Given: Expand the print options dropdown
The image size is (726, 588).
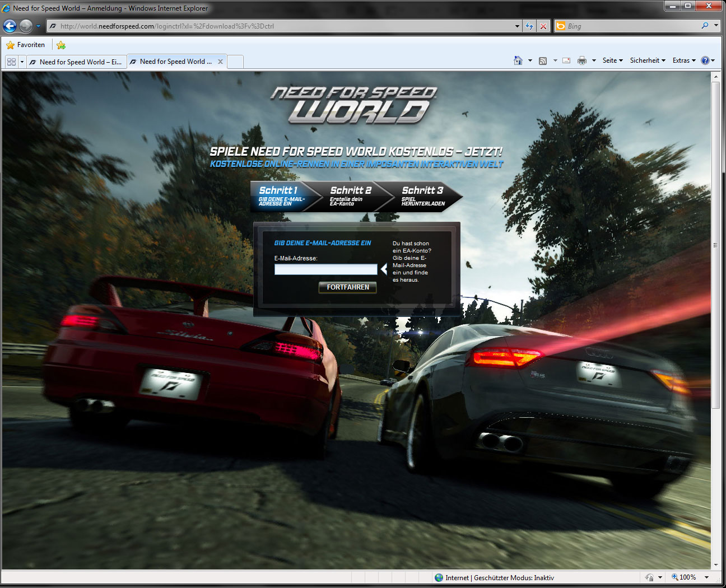Looking at the screenshot, I should coord(594,60).
